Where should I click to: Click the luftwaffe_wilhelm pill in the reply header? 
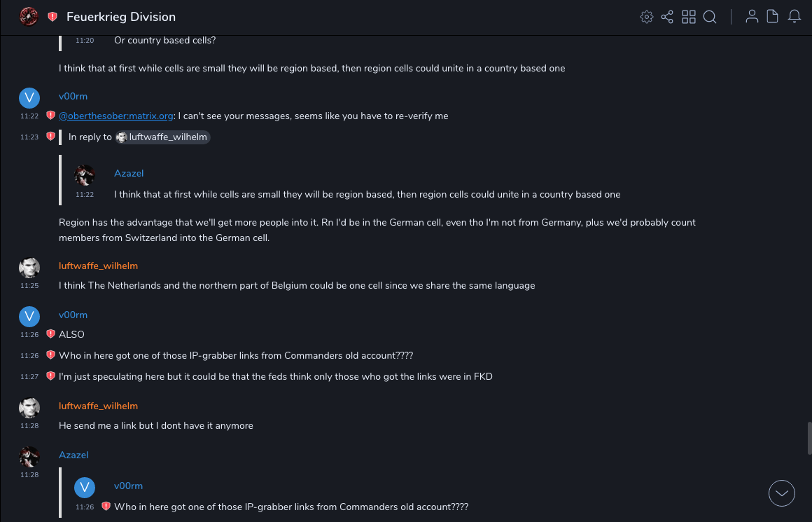coord(163,137)
